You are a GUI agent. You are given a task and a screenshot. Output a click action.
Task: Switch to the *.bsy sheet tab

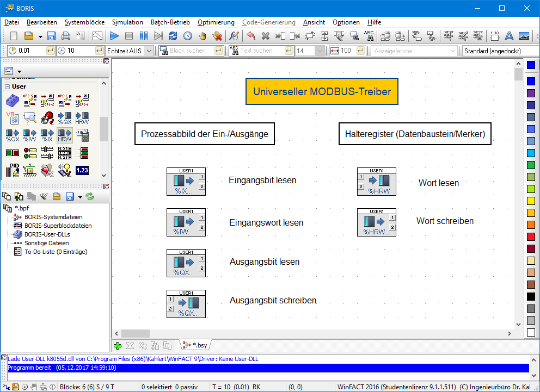tap(195, 345)
